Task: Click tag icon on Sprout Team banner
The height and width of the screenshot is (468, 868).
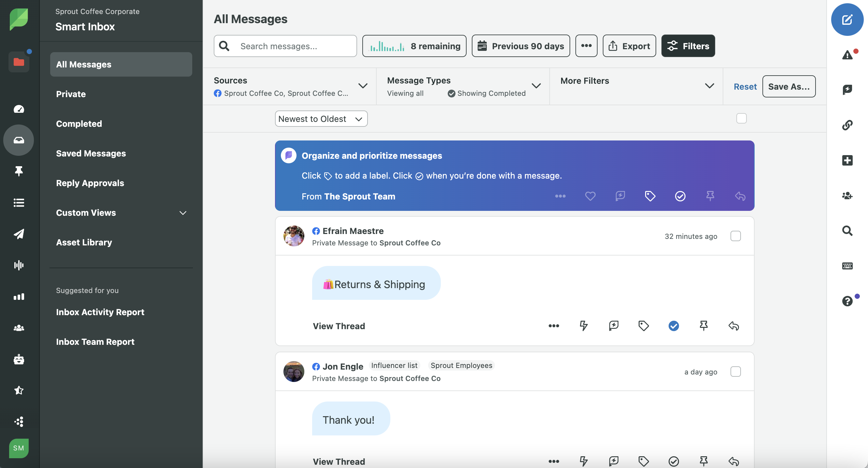Action: (x=650, y=196)
